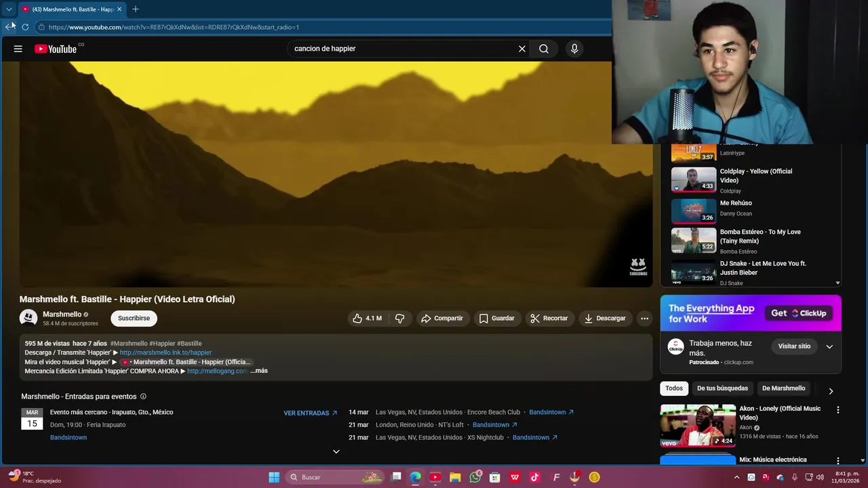Open Akon Lonely video thumbnail
This screenshot has width=868, height=488.
click(x=698, y=426)
